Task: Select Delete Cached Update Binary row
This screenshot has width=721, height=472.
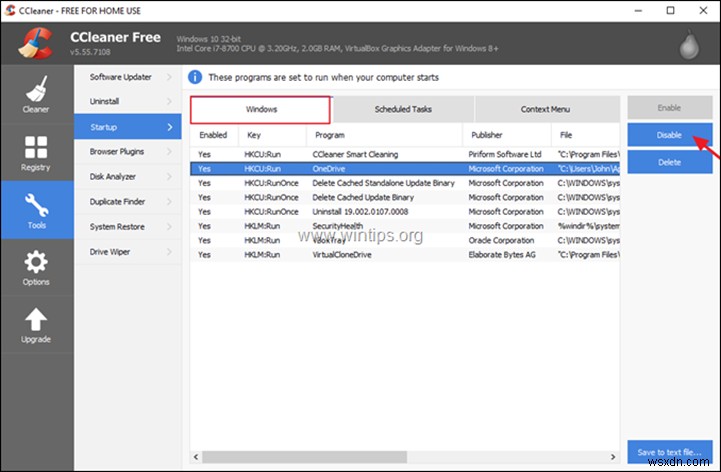Action: (x=405, y=197)
